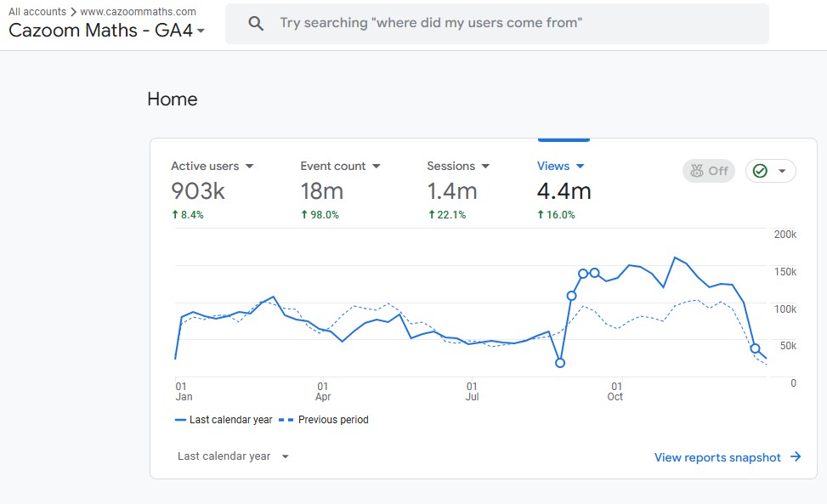Viewport: 827px width, 504px height.
Task: Click the View reports snapshot arrow icon
Action: click(x=796, y=457)
